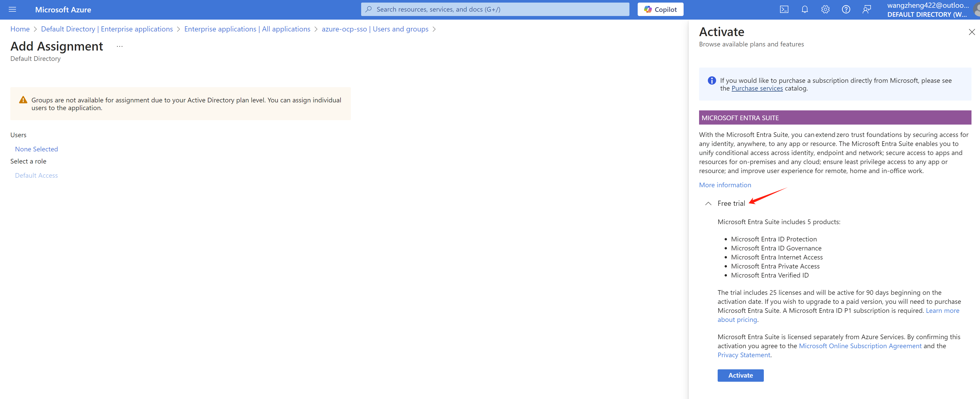This screenshot has width=980, height=399.
Task: Open the feedback icon in the header
Action: click(866, 10)
